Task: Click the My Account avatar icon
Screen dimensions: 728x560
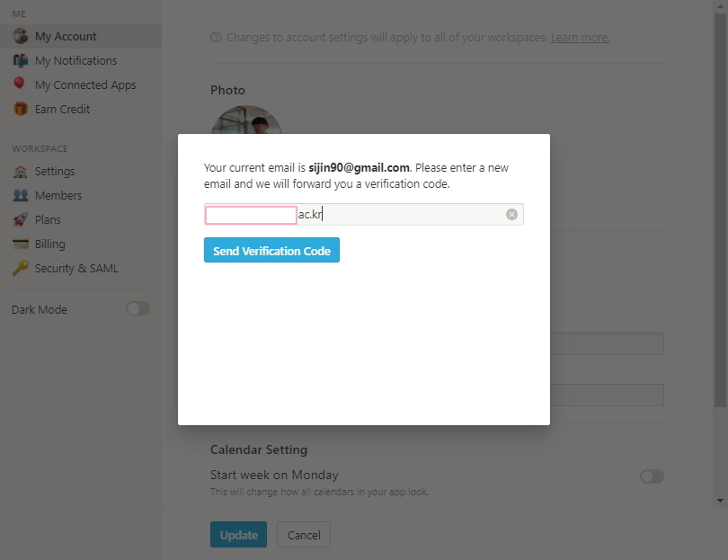Action: 20,36
